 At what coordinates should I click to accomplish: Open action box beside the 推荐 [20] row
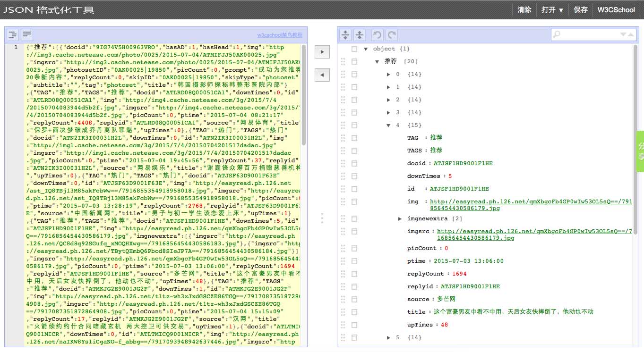(x=354, y=61)
